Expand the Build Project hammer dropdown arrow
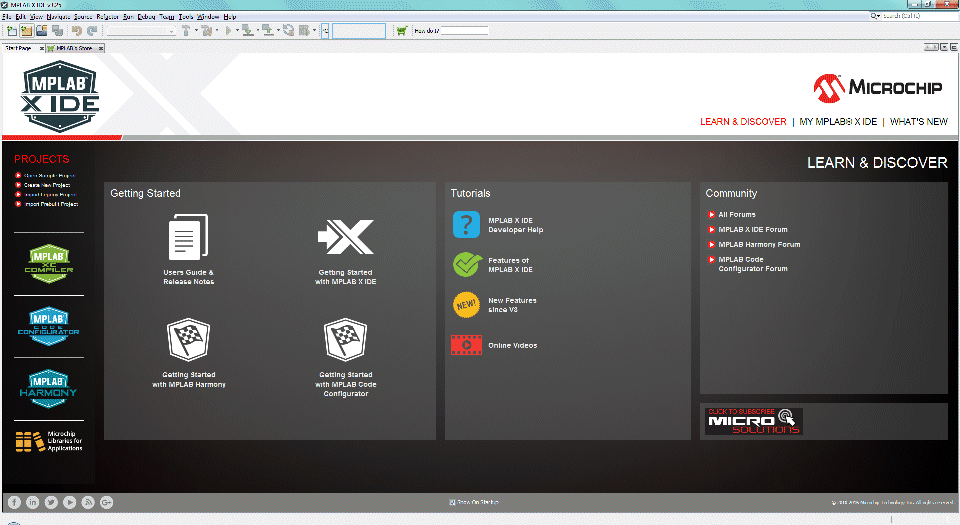The image size is (960, 525). [197, 31]
